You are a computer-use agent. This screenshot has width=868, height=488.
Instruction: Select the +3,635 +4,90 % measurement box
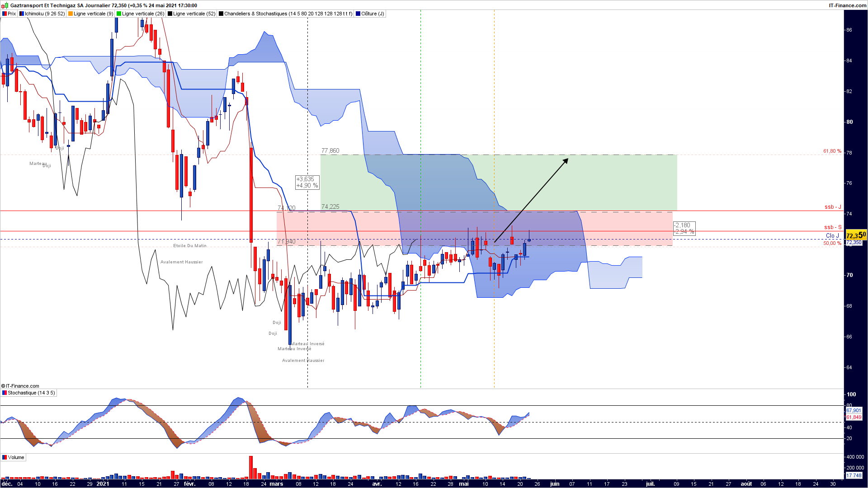[x=307, y=183]
